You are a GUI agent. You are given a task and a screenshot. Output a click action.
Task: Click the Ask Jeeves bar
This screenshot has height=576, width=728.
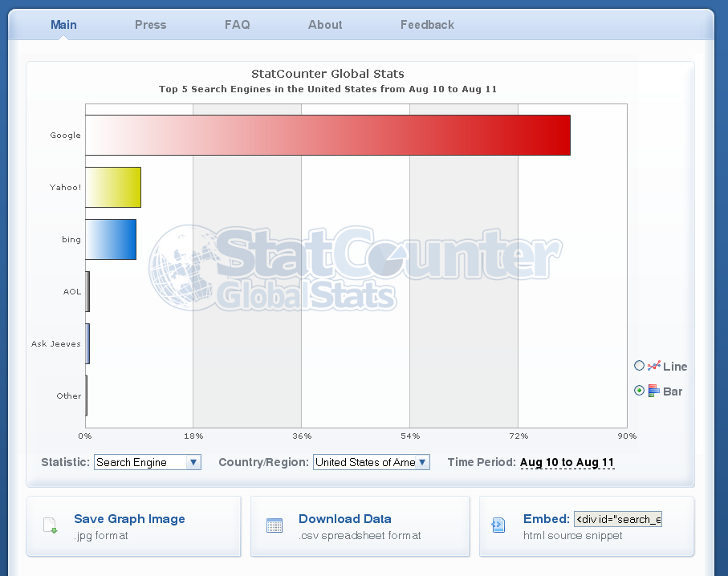[87, 343]
